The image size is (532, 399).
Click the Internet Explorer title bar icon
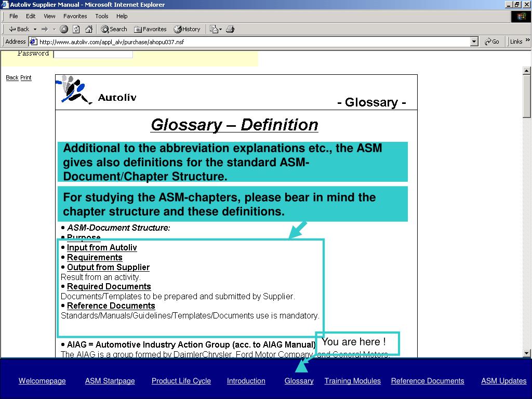click(5, 4)
